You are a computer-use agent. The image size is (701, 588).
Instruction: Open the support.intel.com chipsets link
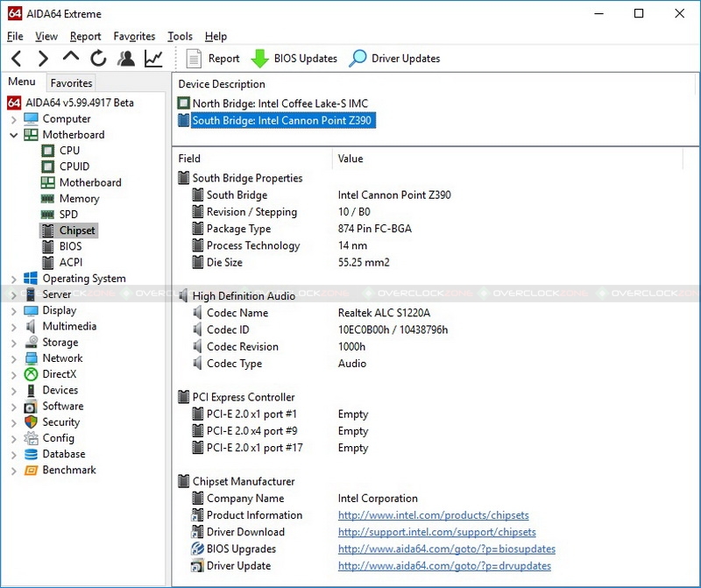(436, 532)
